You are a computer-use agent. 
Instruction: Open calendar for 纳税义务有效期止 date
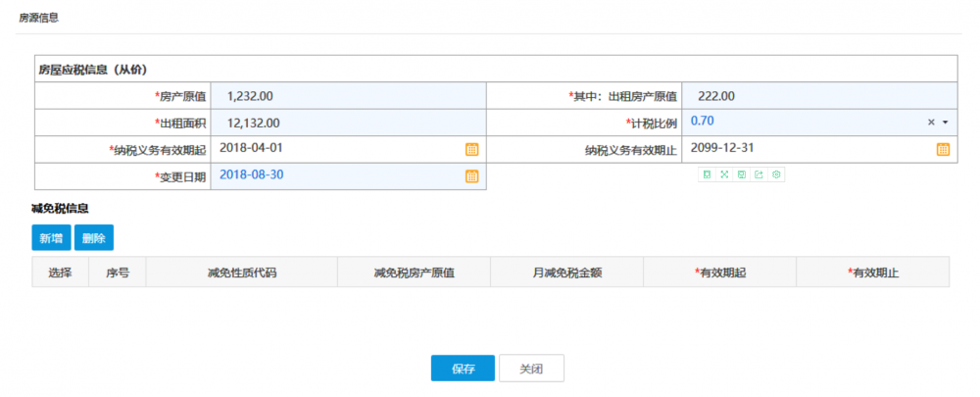pos(943,149)
